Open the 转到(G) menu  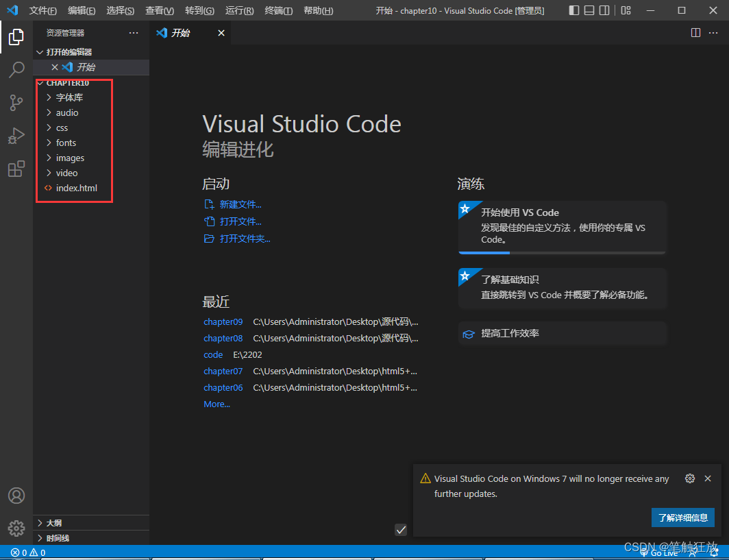click(x=199, y=10)
